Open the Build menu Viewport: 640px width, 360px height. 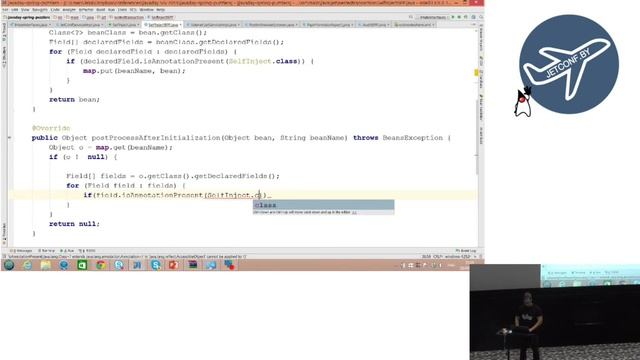click(x=100, y=9)
